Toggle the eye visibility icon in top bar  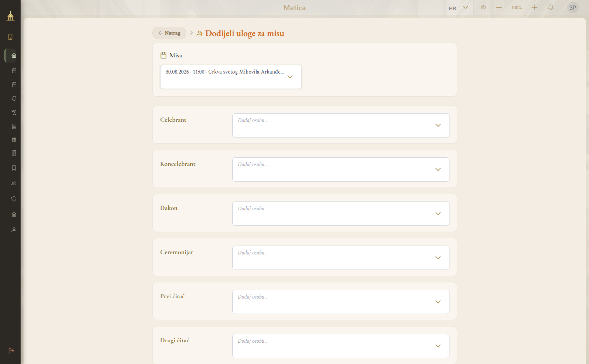click(x=483, y=7)
